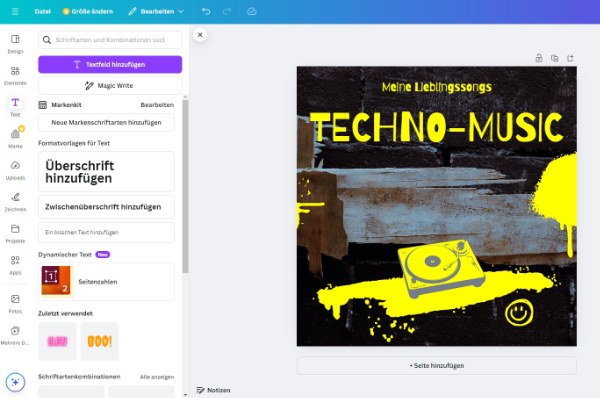Select the smiley face graphic
600x398 pixels.
pyautogui.click(x=519, y=312)
